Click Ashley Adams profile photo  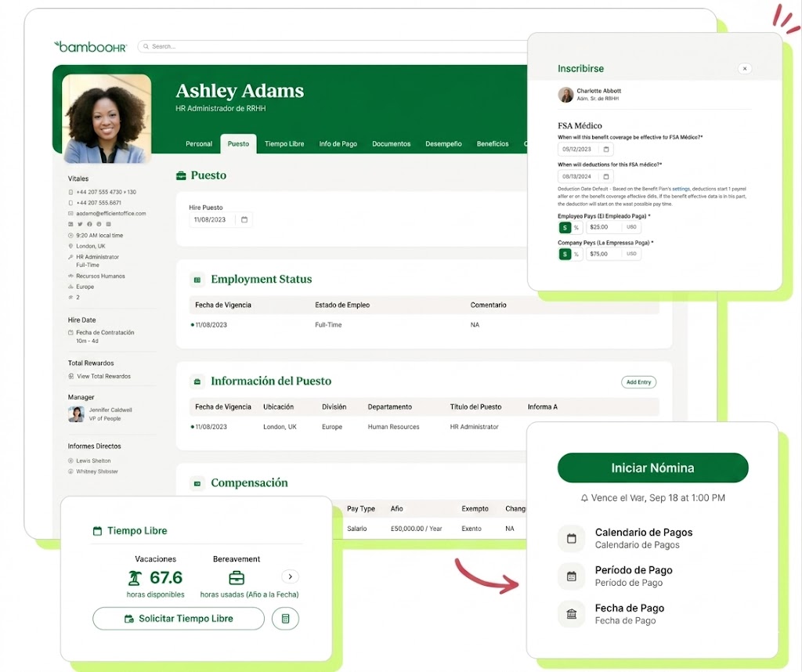click(107, 118)
